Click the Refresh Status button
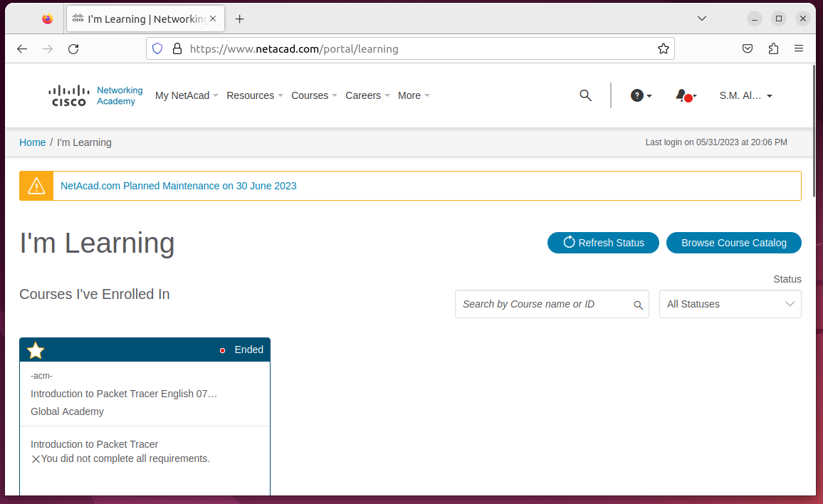The height and width of the screenshot is (504, 823). [603, 243]
